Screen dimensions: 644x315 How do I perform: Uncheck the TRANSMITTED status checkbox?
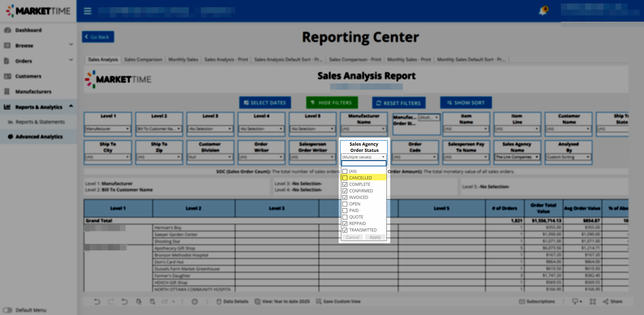pos(345,230)
